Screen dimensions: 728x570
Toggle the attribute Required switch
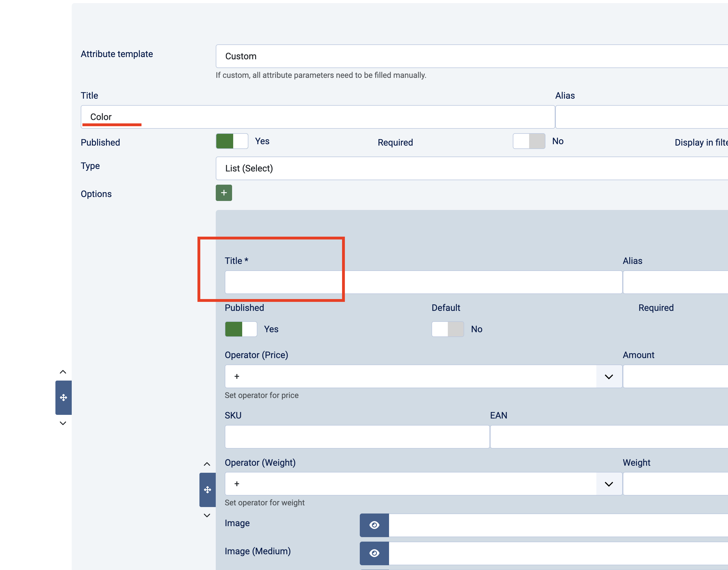(529, 141)
